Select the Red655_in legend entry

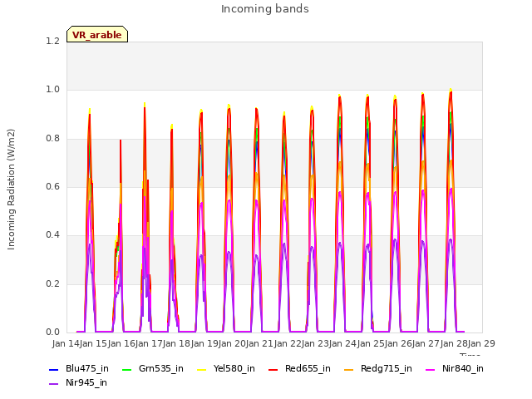[x=299, y=368]
